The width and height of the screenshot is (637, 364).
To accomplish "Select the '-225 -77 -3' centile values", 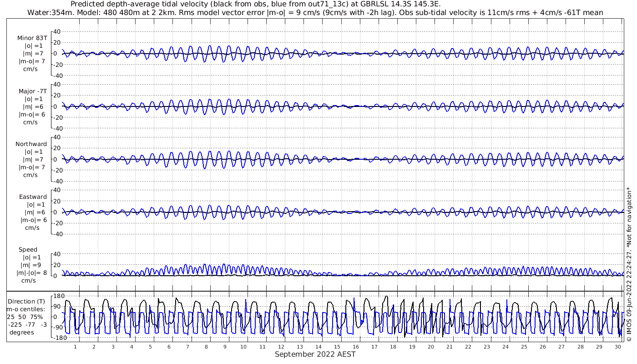I will pyautogui.click(x=27, y=324).
